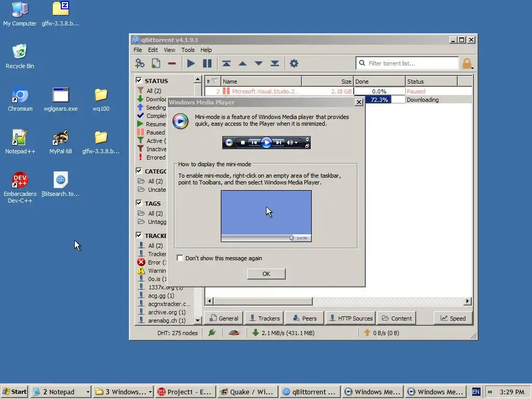Viewport: 532px width, 399px height.
Task: Click the Filter torrent list search field
Action: click(407, 63)
